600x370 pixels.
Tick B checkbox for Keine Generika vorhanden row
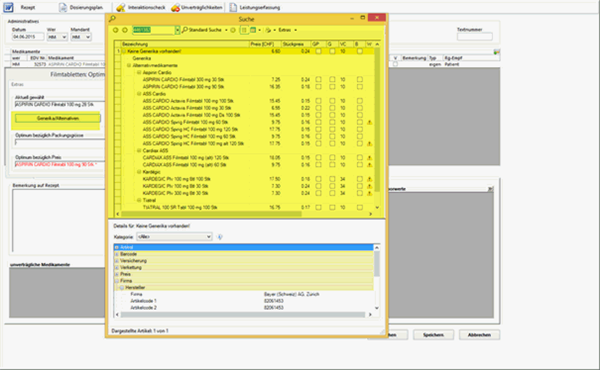[359, 51]
